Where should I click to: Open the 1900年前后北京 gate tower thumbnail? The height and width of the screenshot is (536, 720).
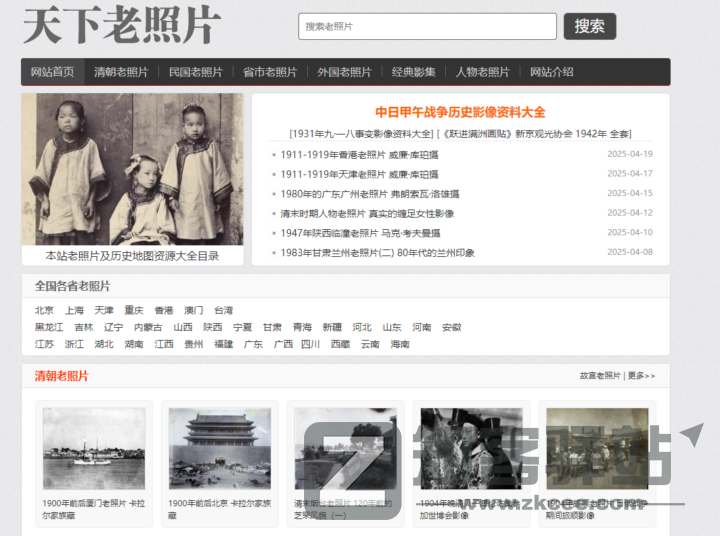tap(220, 448)
